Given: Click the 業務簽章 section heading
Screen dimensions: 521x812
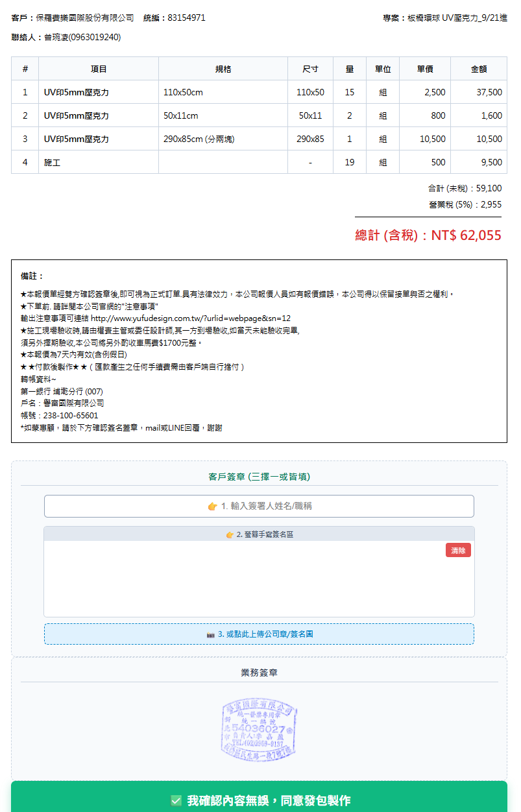Looking at the screenshot, I should coord(259,673).
